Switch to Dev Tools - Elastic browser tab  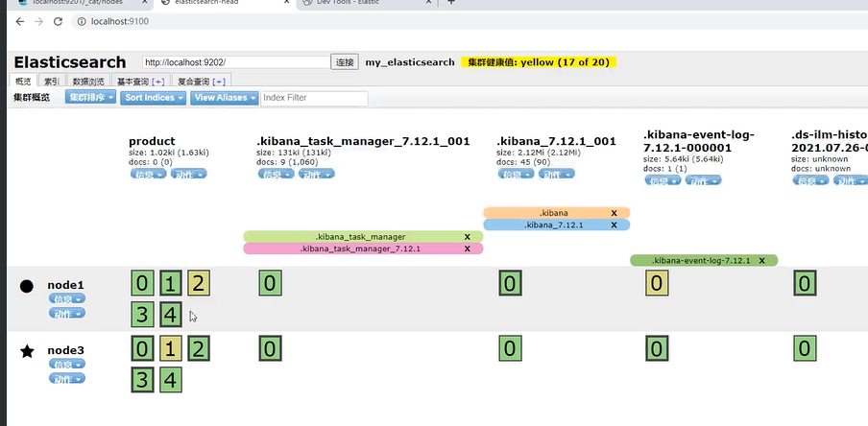366,3
